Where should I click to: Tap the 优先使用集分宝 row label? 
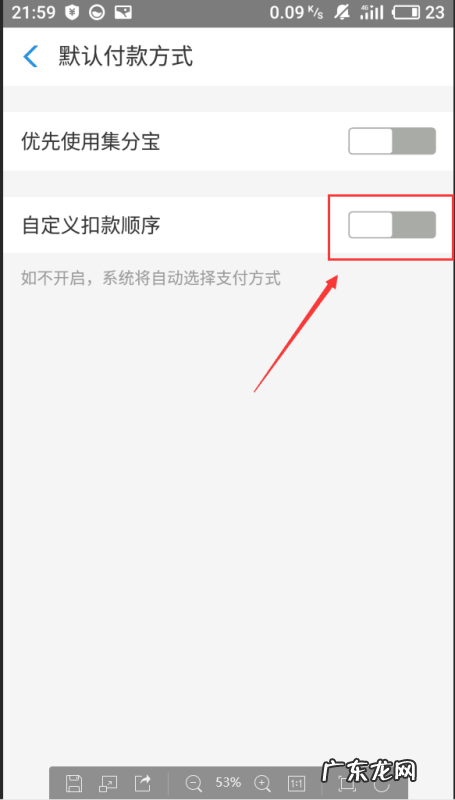coord(91,141)
